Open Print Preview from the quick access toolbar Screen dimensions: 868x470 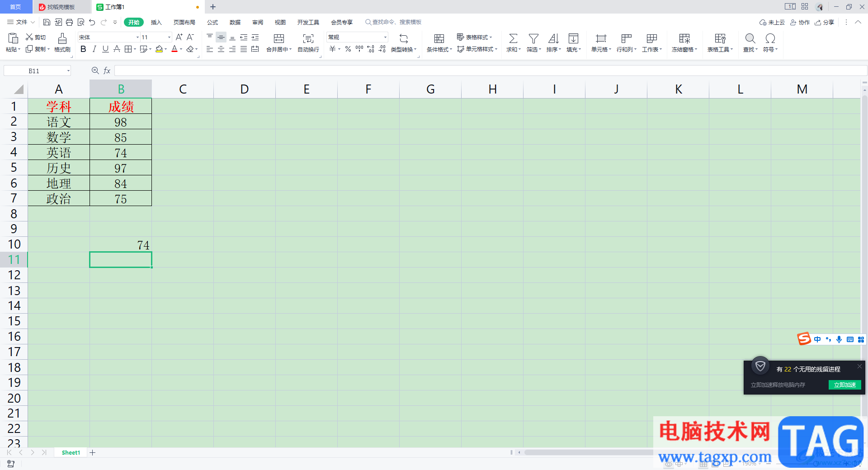(81, 22)
